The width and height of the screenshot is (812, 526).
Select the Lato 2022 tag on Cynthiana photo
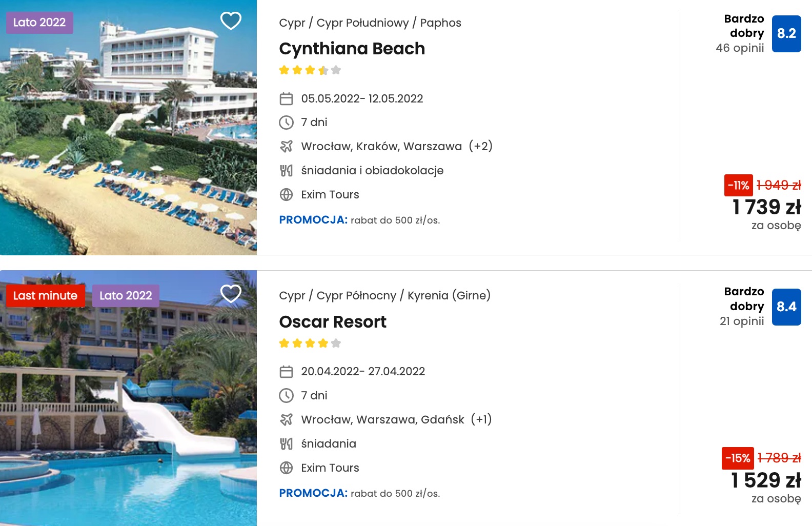pyautogui.click(x=39, y=23)
